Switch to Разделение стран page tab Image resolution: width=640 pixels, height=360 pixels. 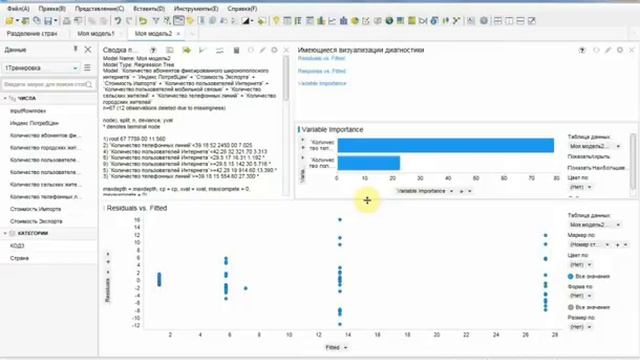point(32,33)
